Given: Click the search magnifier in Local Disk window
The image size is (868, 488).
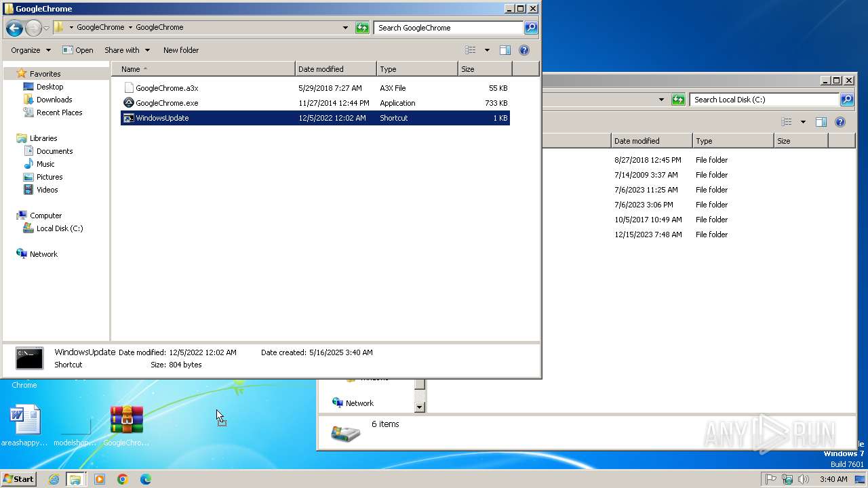Looking at the screenshot, I should coord(847,100).
